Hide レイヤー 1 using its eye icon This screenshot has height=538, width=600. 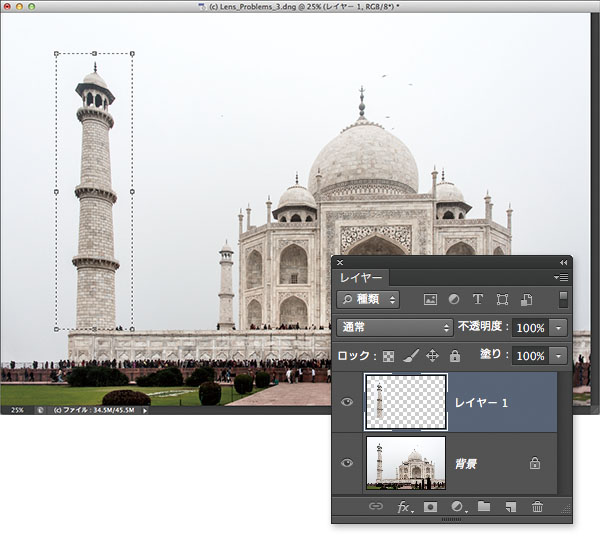[347, 403]
